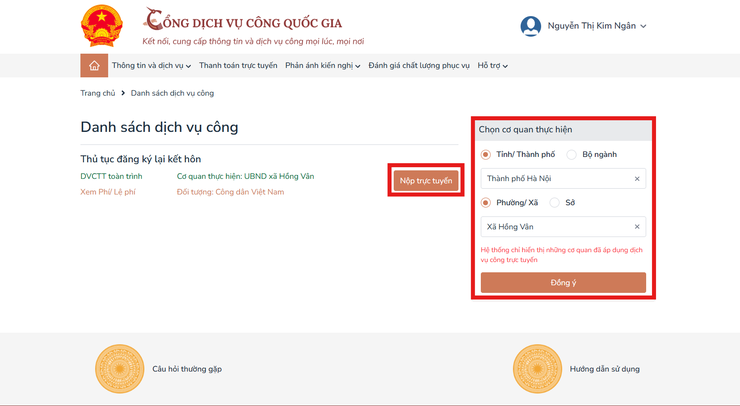Open the Thành phố Hà Nội combo box
Image resolution: width=740 pixels, height=406 pixels.
click(563, 179)
